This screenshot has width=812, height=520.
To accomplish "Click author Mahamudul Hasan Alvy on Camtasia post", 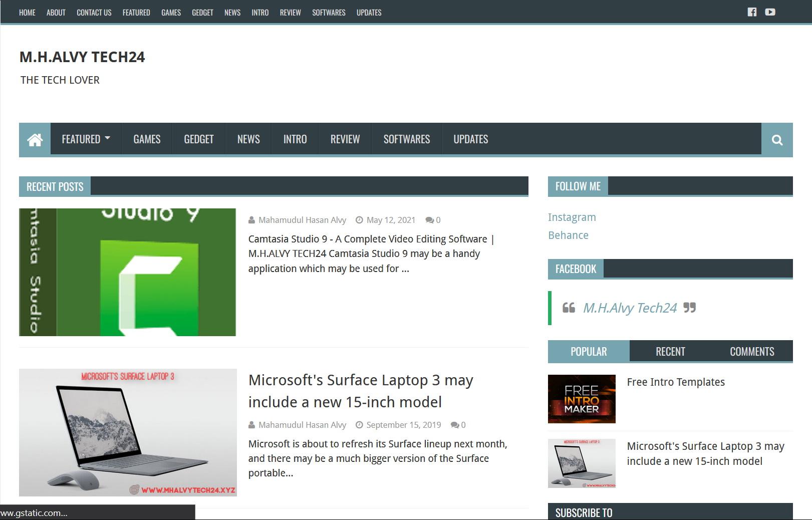I will tap(302, 220).
